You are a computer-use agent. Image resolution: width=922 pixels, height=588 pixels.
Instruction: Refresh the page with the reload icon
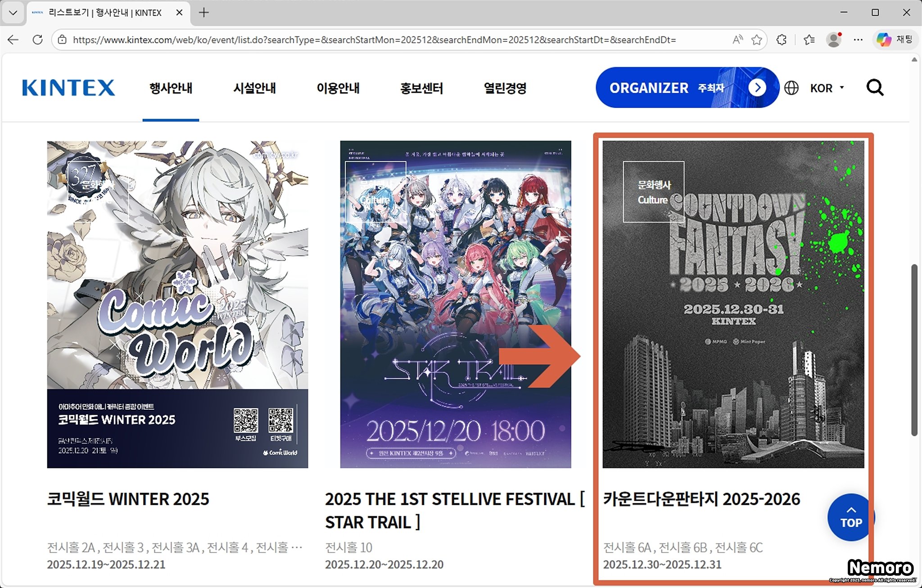tap(38, 40)
